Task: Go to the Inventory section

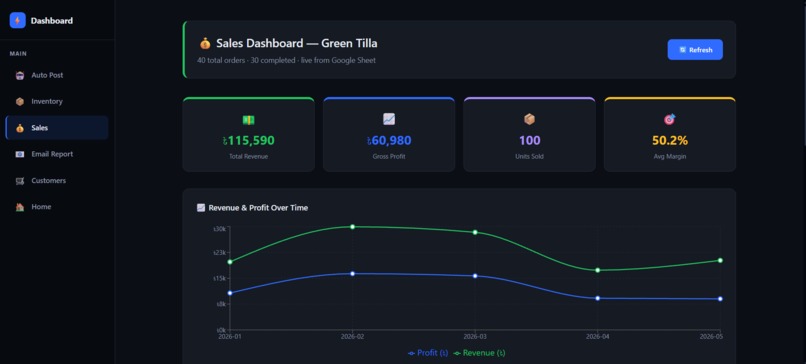Action: point(57,102)
